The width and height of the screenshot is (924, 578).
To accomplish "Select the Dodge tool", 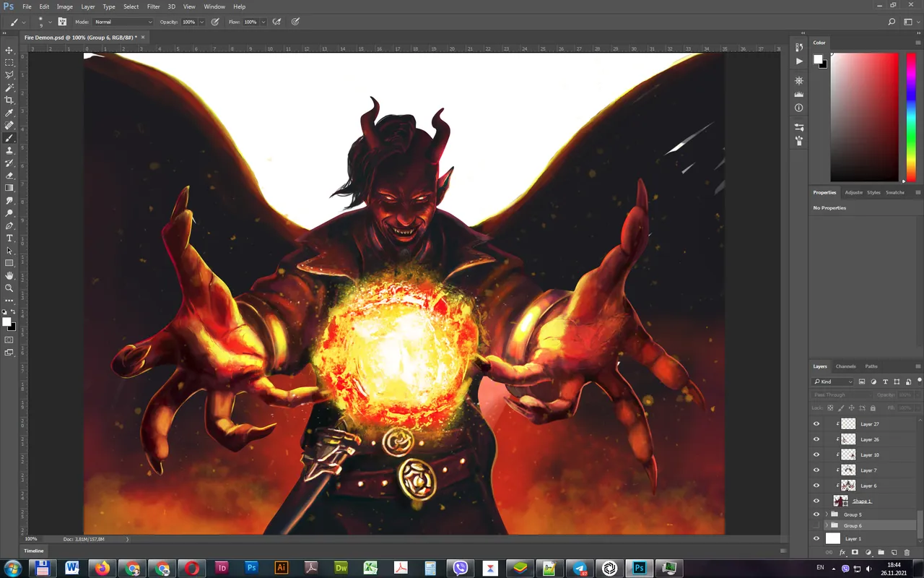I will tap(9, 213).
